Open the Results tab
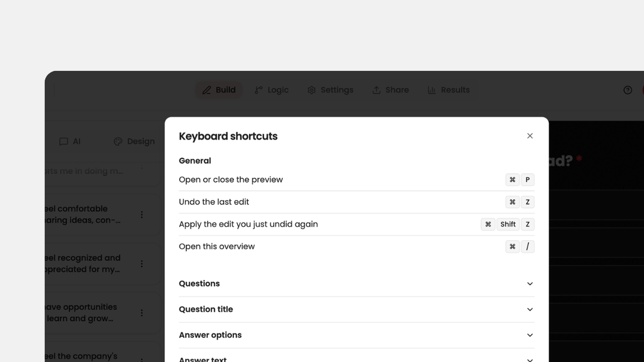This screenshot has height=362, width=644. coord(449,90)
